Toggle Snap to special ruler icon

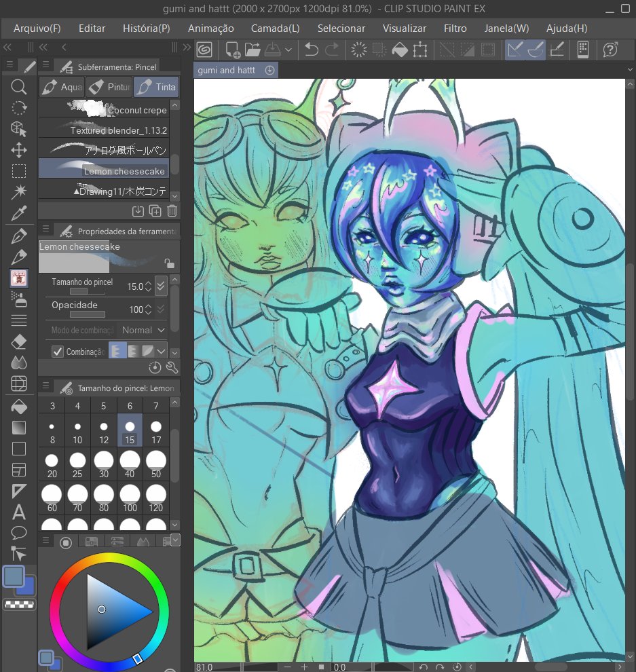click(536, 50)
